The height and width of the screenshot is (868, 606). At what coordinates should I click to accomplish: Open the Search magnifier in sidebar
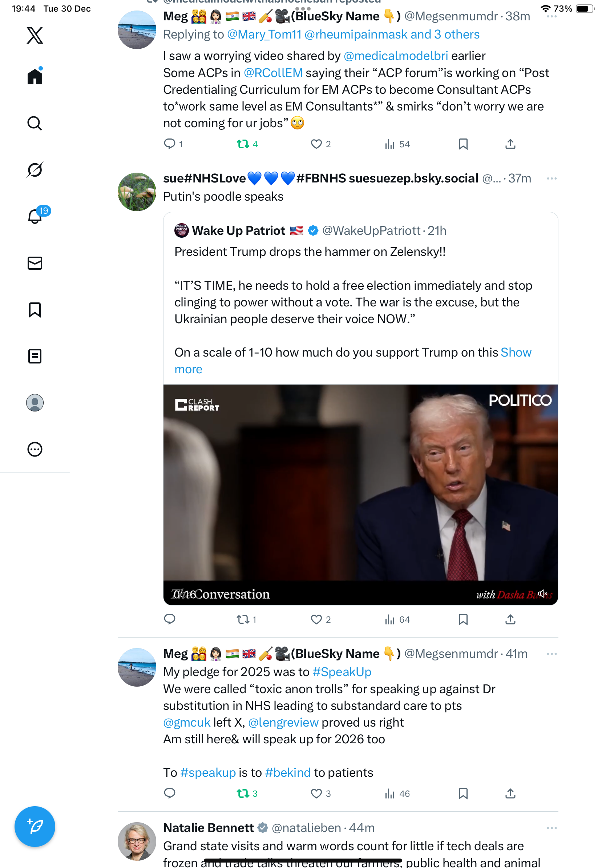coord(35,123)
